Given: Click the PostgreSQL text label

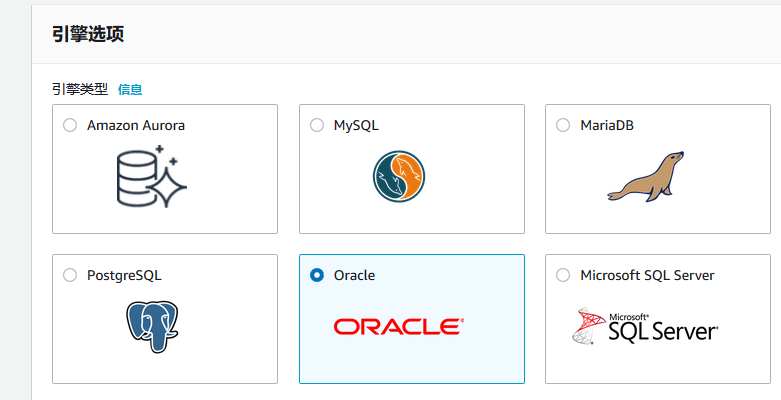Looking at the screenshot, I should [x=125, y=276].
